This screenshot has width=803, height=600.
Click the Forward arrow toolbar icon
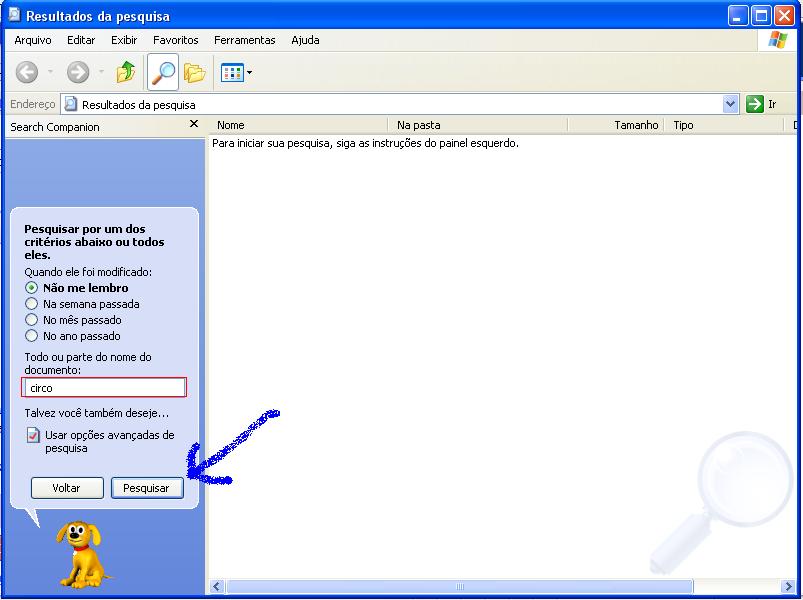point(78,72)
